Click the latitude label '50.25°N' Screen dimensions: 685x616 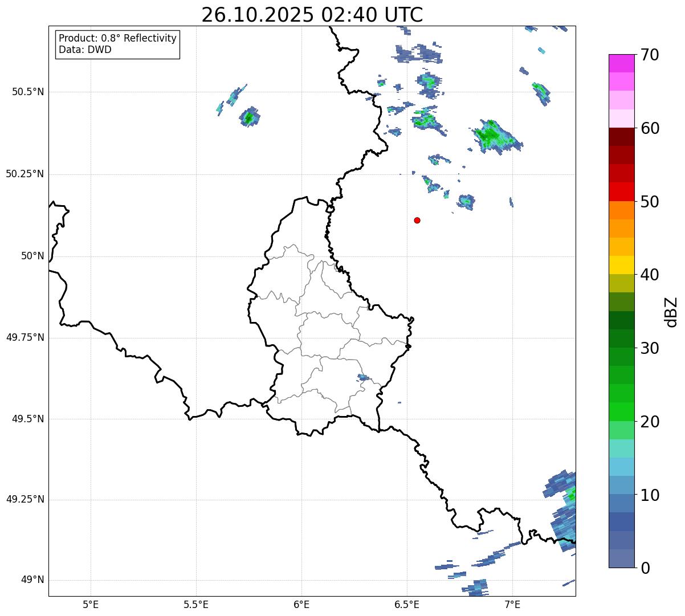click(25, 174)
